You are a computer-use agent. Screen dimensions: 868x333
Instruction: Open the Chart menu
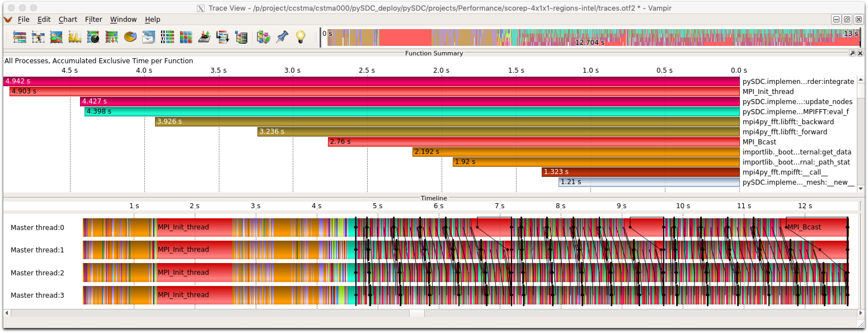click(x=68, y=20)
